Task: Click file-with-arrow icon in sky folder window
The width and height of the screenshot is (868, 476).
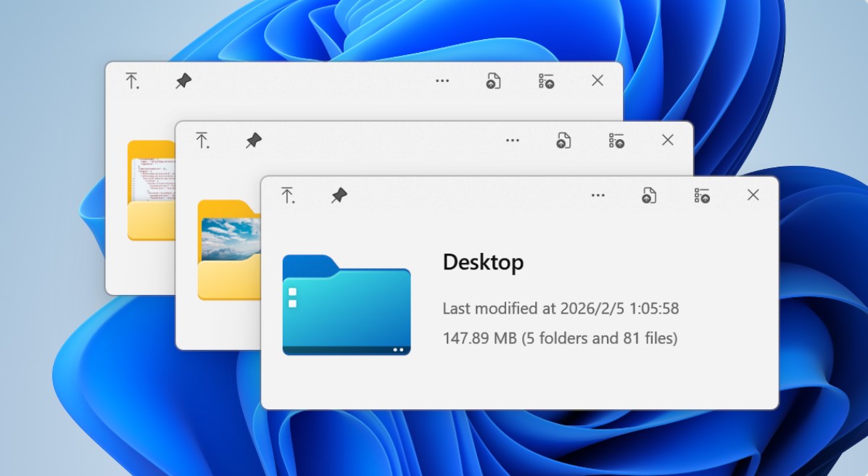Action: (563, 141)
